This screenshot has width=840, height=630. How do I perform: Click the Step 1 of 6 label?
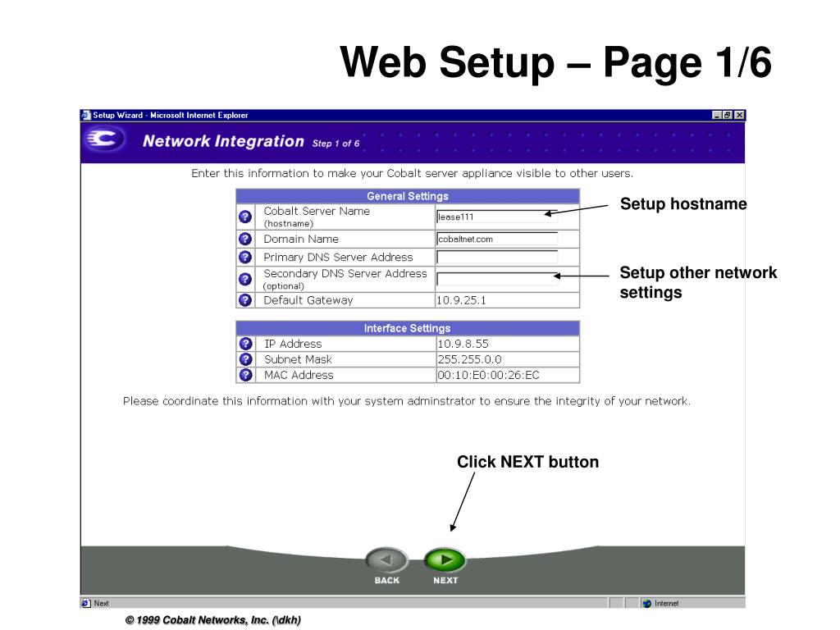tap(336, 143)
